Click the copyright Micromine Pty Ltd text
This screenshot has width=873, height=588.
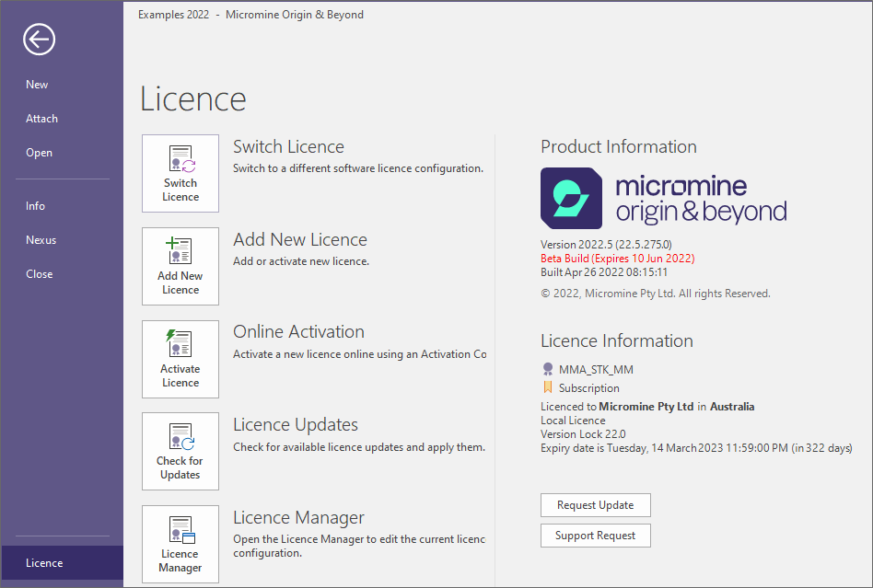(x=656, y=294)
